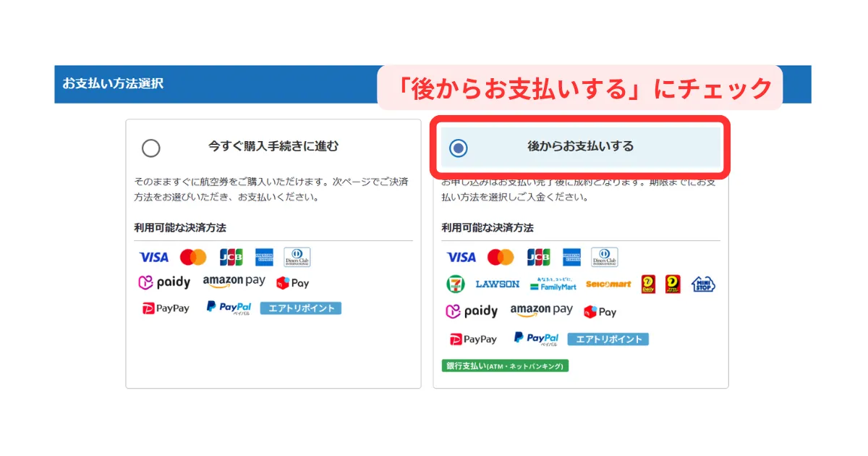Click the LAWSON logo
Viewport: 868px width, 456px height.
coord(497,284)
